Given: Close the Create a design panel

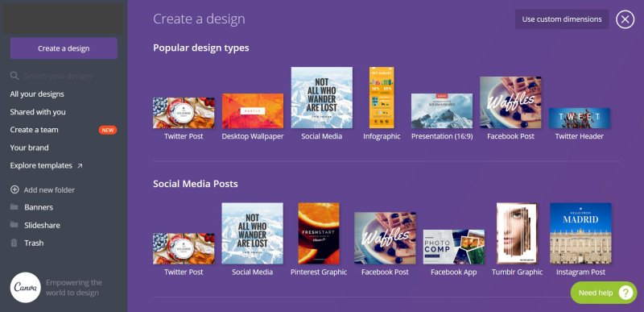Looking at the screenshot, I should (625, 19).
